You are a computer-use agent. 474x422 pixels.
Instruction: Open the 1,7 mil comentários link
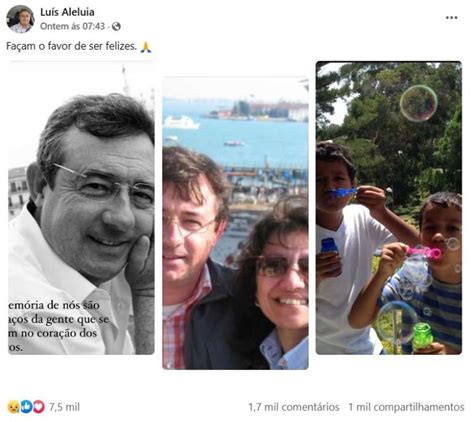(294, 407)
